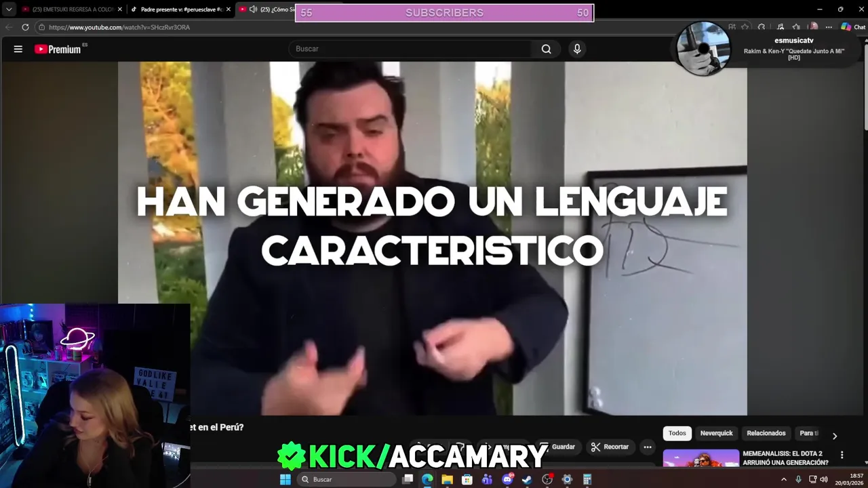This screenshot has width=868, height=488.
Task: Reload the page with the refresh icon
Action: [x=25, y=27]
